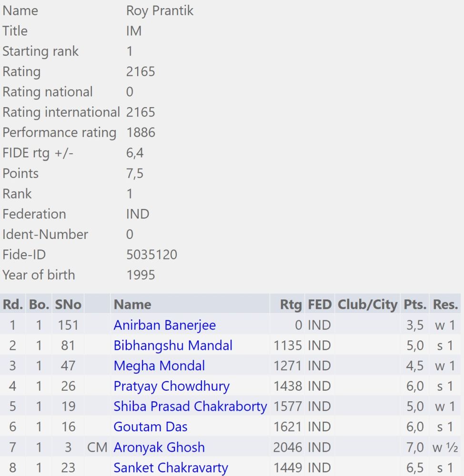Click the player name Roy Prantik
Viewport: 464px width, 476px height.
point(160,10)
